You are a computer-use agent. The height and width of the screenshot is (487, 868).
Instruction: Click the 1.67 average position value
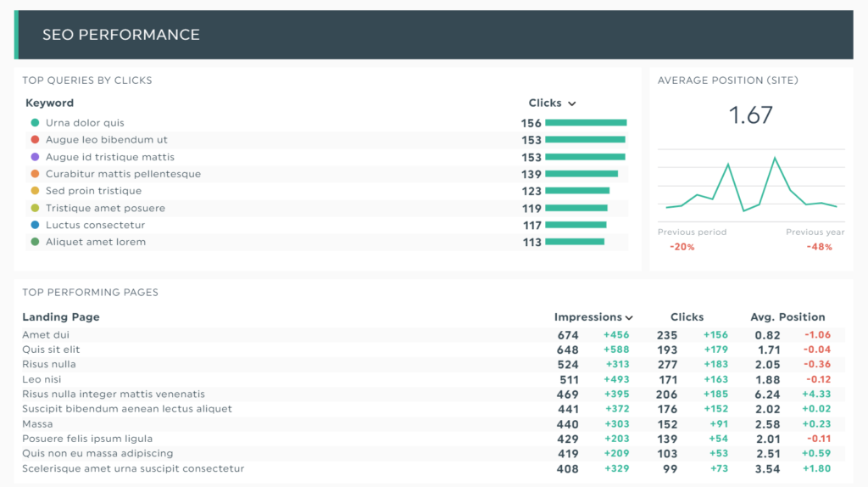[751, 115]
